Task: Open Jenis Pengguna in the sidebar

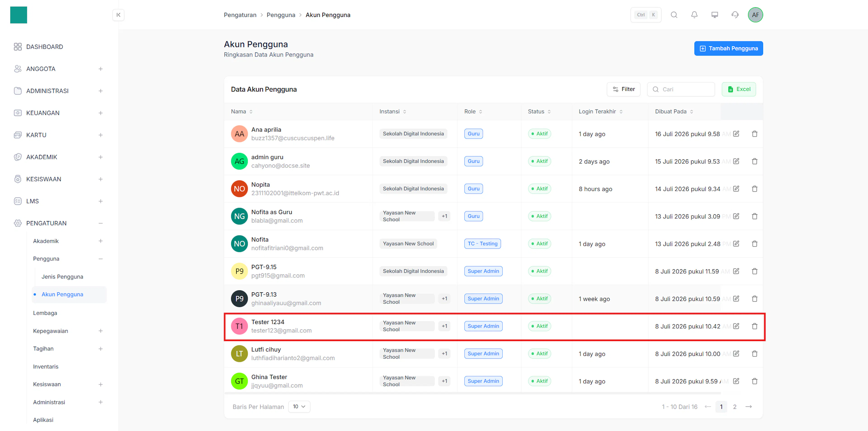Action: coord(62,277)
